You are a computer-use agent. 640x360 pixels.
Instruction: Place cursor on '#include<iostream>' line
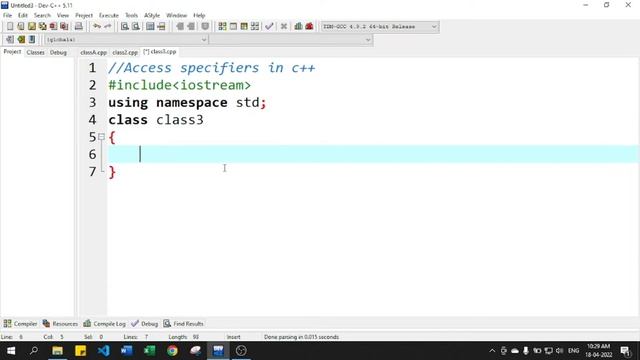click(x=180, y=85)
